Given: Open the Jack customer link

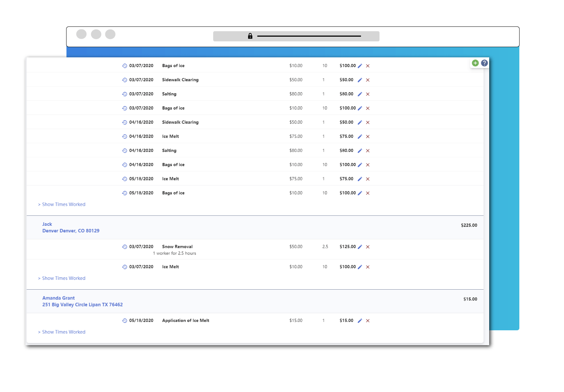Looking at the screenshot, I should [47, 224].
